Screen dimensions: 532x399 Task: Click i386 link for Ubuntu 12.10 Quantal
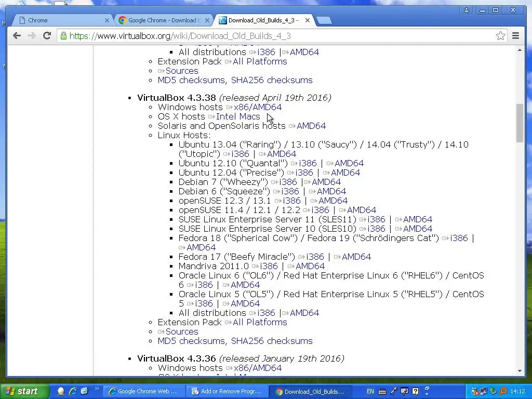click(x=308, y=163)
